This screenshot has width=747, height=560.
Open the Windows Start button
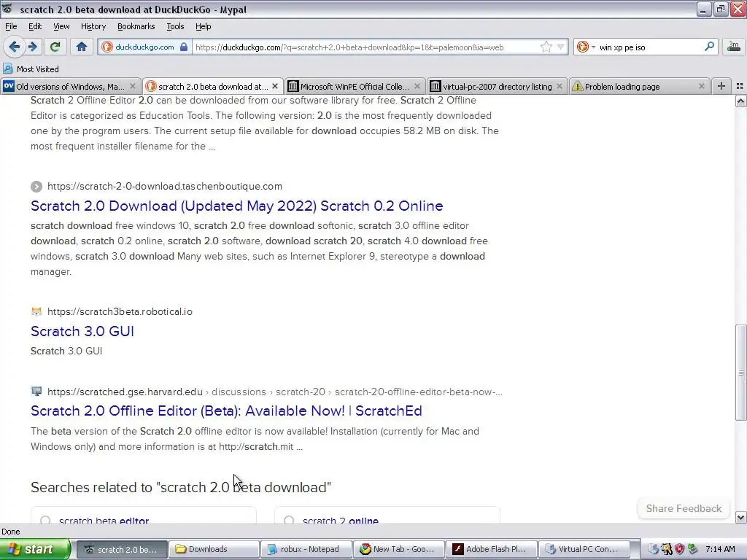(x=35, y=549)
